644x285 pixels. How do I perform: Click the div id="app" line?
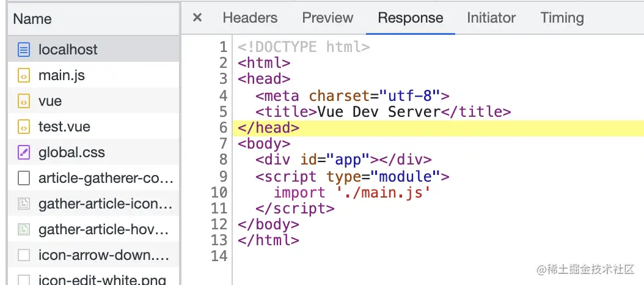click(343, 160)
